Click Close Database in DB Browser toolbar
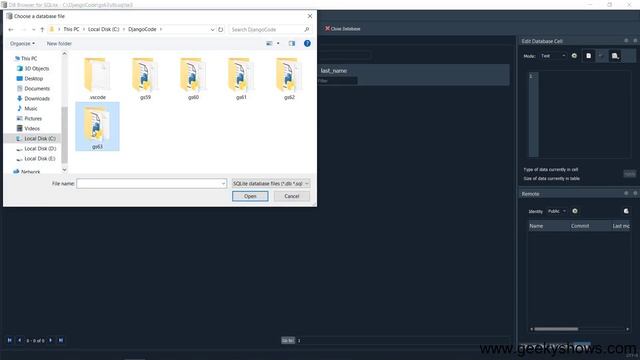 [342, 29]
